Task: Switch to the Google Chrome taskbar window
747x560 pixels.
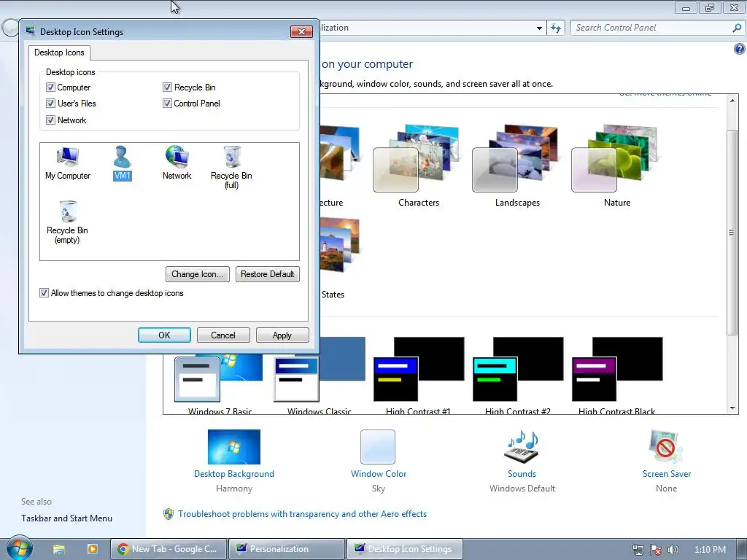Action: (169, 549)
